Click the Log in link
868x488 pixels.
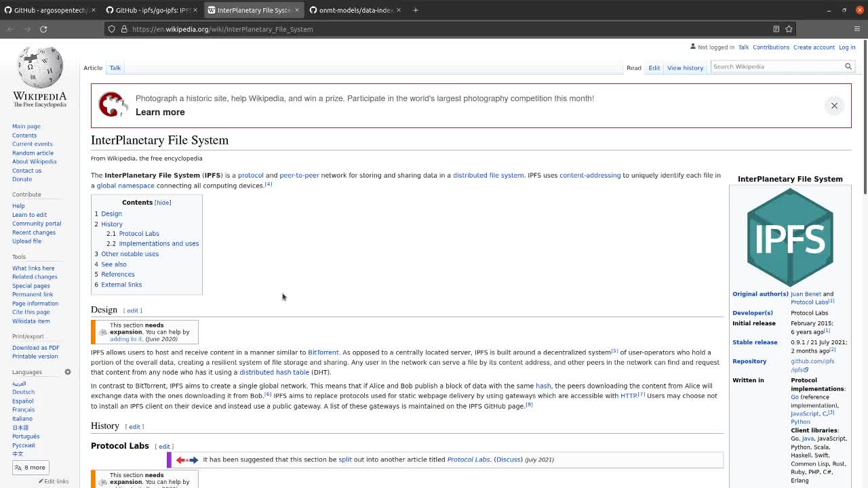(847, 47)
